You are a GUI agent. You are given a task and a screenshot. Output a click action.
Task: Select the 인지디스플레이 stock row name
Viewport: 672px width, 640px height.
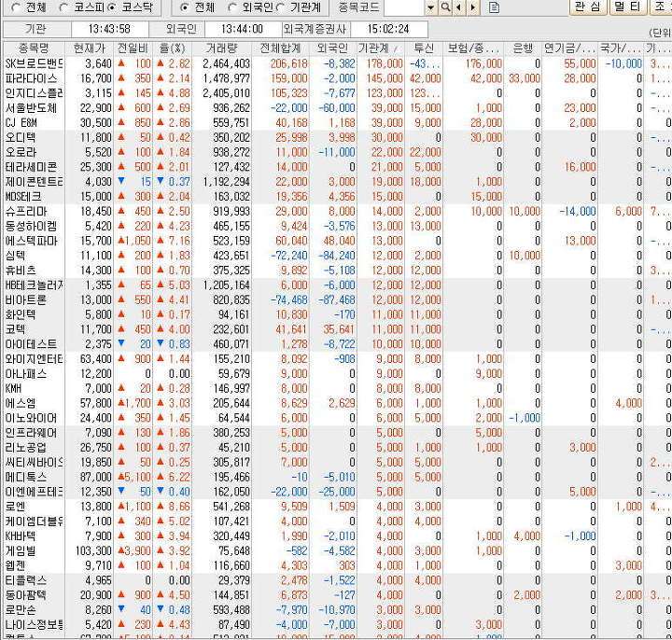point(34,93)
